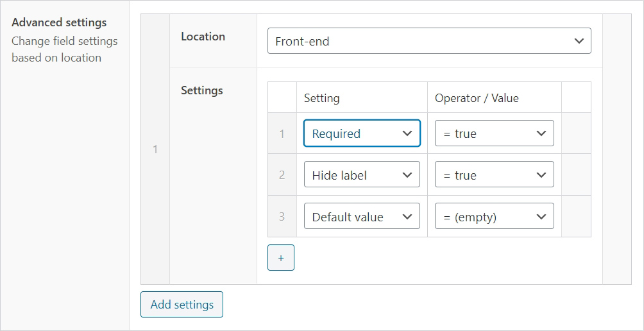Change the = true value for Hide label
The height and width of the screenshot is (331, 644).
coord(494,175)
